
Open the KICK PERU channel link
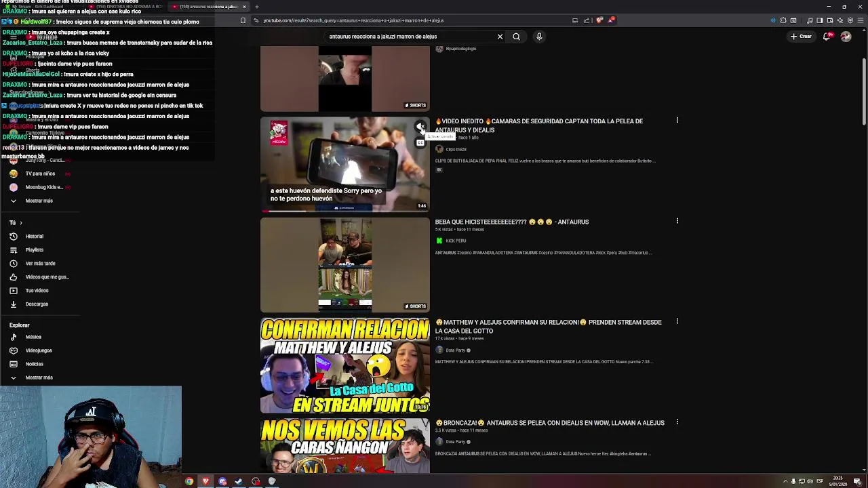point(456,241)
